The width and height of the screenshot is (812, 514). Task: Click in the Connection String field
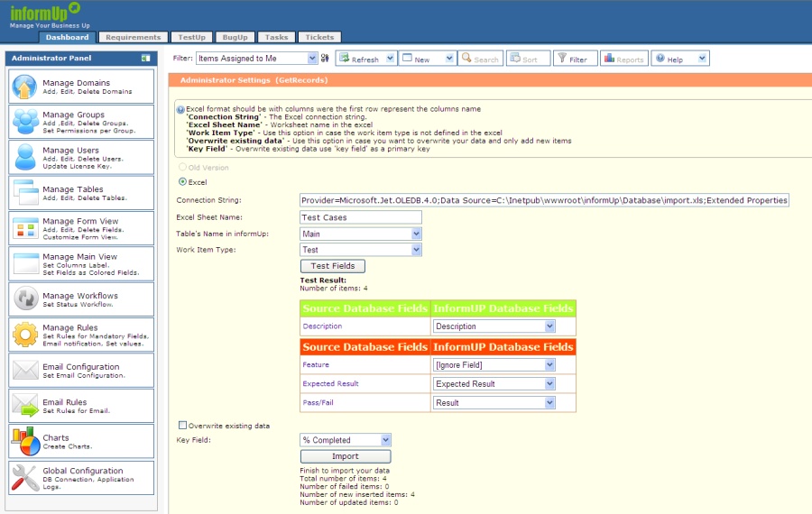[x=544, y=200]
